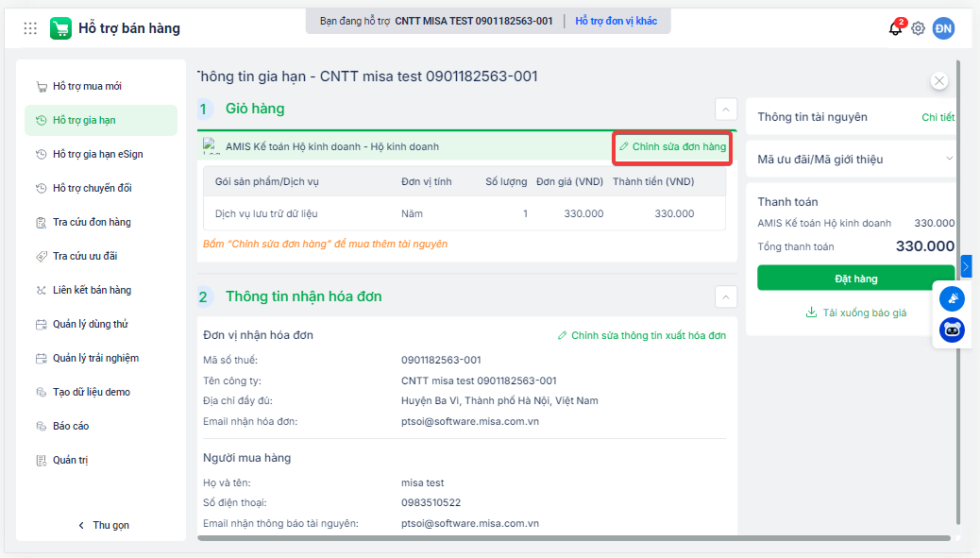This screenshot has width=980, height=558.
Task: Close the renewal info panel
Action: pos(938,80)
